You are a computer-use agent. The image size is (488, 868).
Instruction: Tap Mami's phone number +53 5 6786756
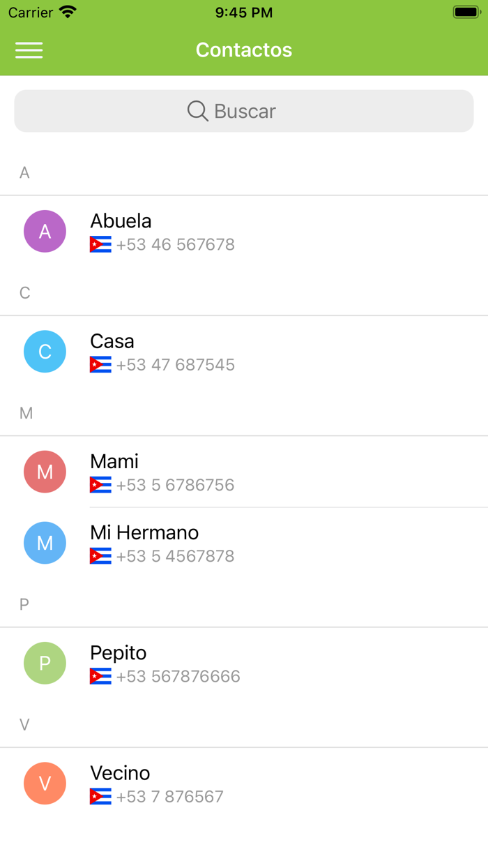click(176, 484)
